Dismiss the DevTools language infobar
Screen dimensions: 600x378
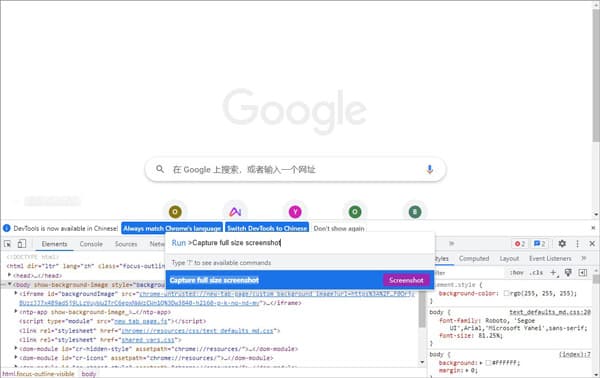(x=593, y=228)
